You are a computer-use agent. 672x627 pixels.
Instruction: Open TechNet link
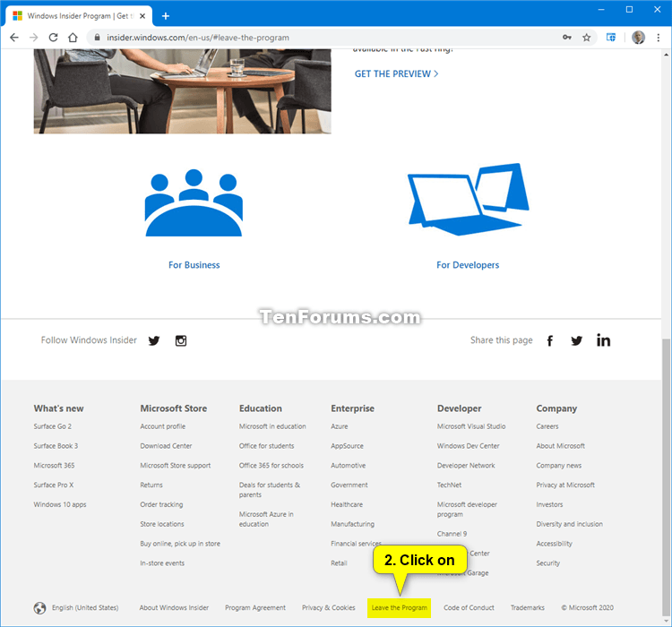click(x=449, y=485)
